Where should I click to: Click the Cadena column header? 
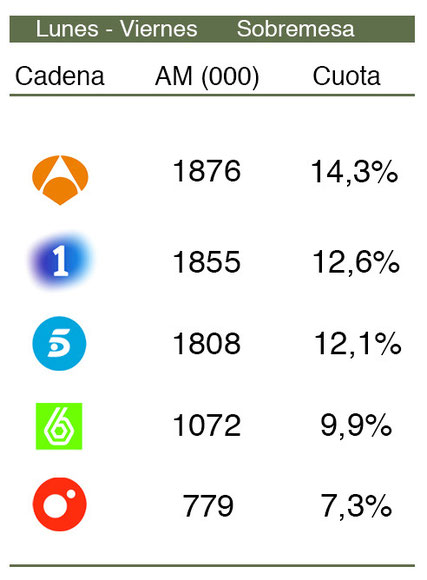(x=60, y=76)
